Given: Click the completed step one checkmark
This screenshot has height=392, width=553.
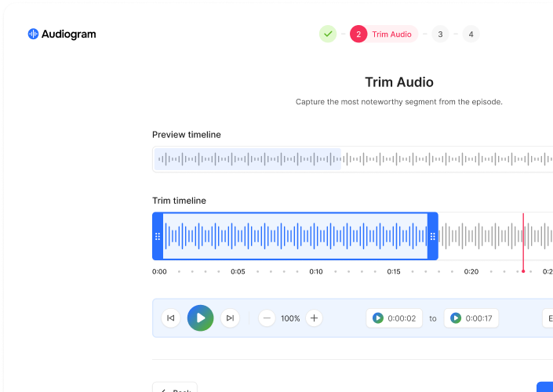Looking at the screenshot, I should click(x=328, y=34).
